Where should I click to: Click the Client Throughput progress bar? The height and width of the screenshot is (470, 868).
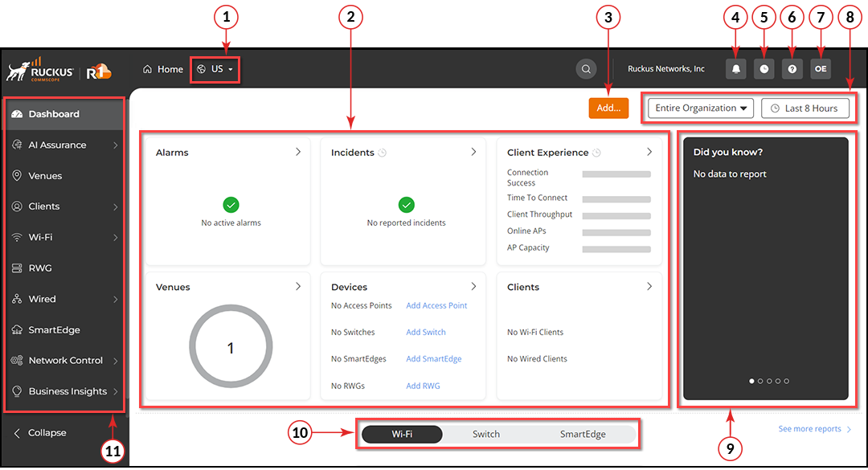tap(616, 216)
